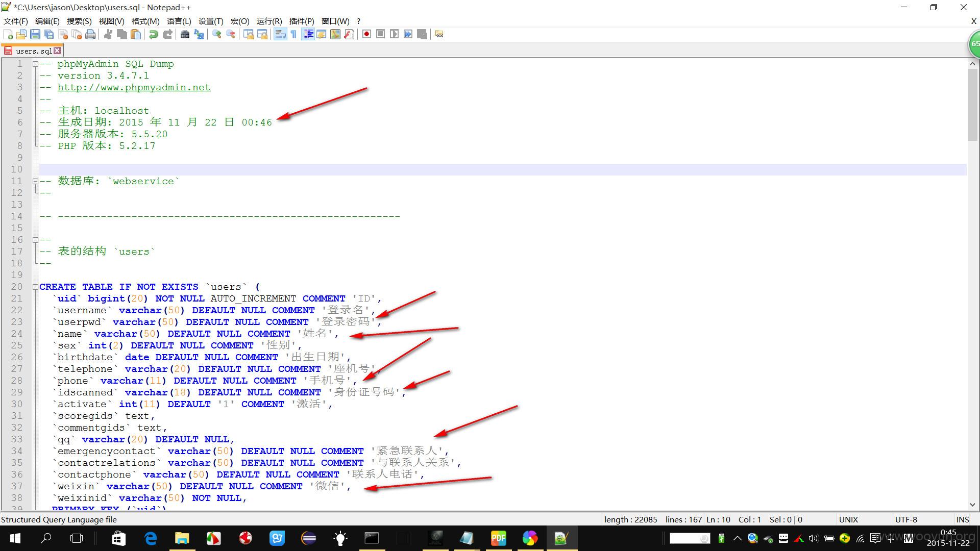Click the Close document toolbar icon
This screenshot has width=980, height=551.
coord(63,34)
